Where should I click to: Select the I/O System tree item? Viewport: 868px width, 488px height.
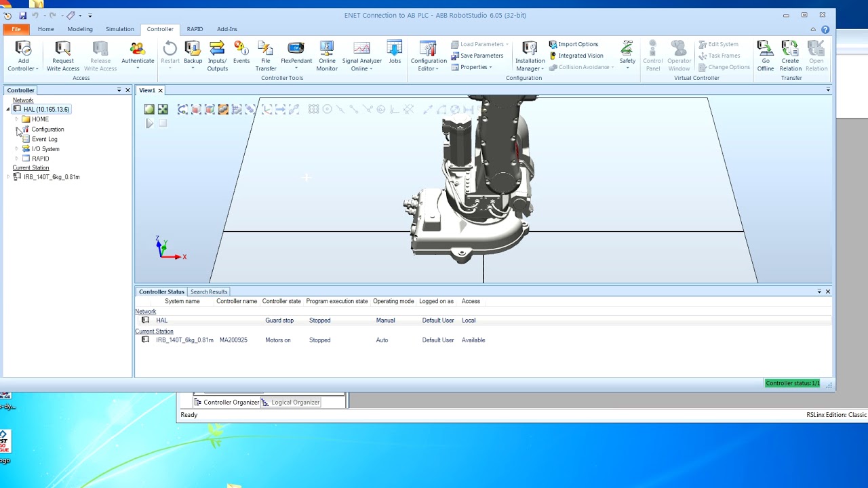(45, 149)
